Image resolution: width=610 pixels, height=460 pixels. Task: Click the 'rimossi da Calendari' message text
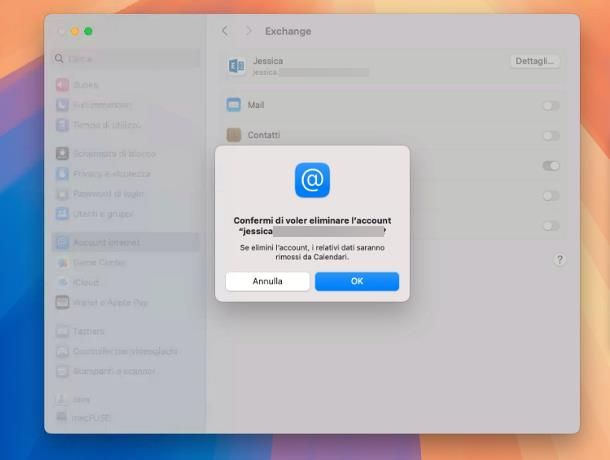(312, 257)
